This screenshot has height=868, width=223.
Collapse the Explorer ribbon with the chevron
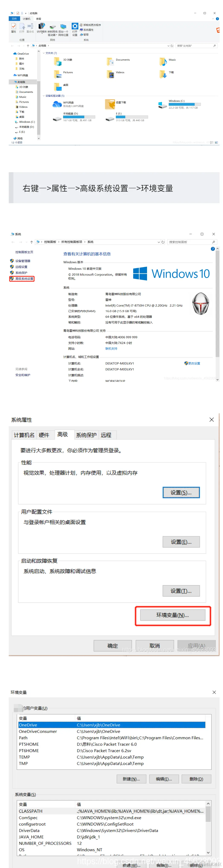tap(213, 19)
